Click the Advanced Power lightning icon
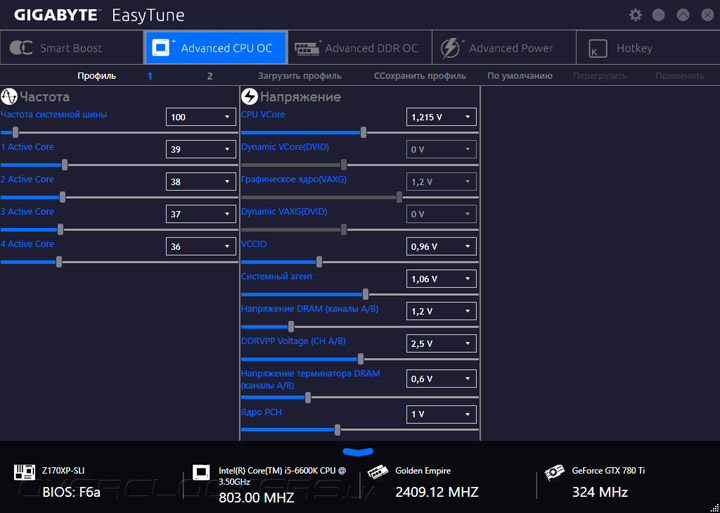The width and height of the screenshot is (720, 513). coord(450,48)
